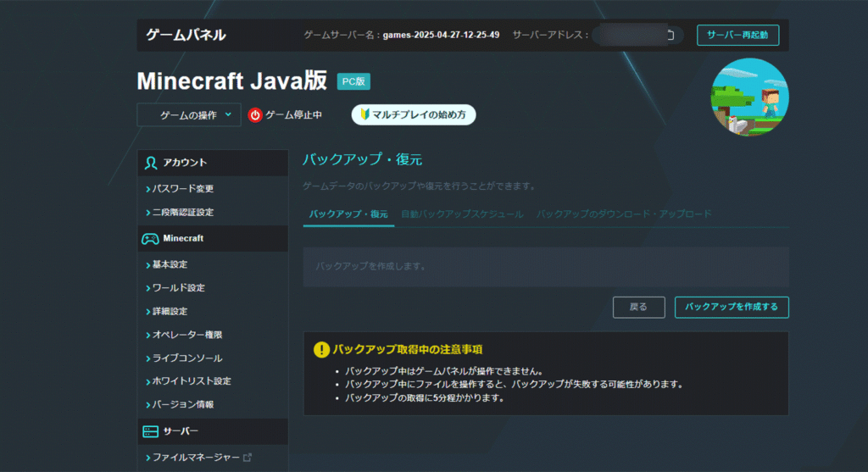Click the Account person icon in sidebar
The image size is (868, 472).
pos(151,163)
